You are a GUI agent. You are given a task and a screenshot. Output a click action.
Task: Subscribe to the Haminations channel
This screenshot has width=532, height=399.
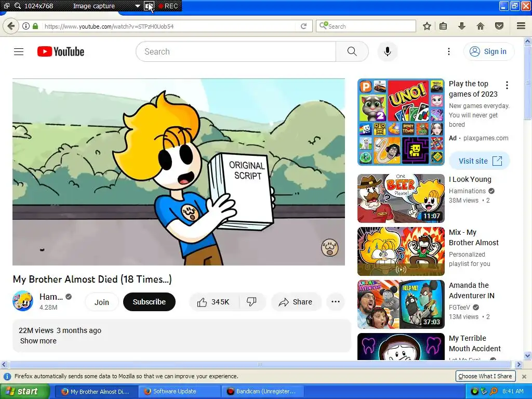149,302
